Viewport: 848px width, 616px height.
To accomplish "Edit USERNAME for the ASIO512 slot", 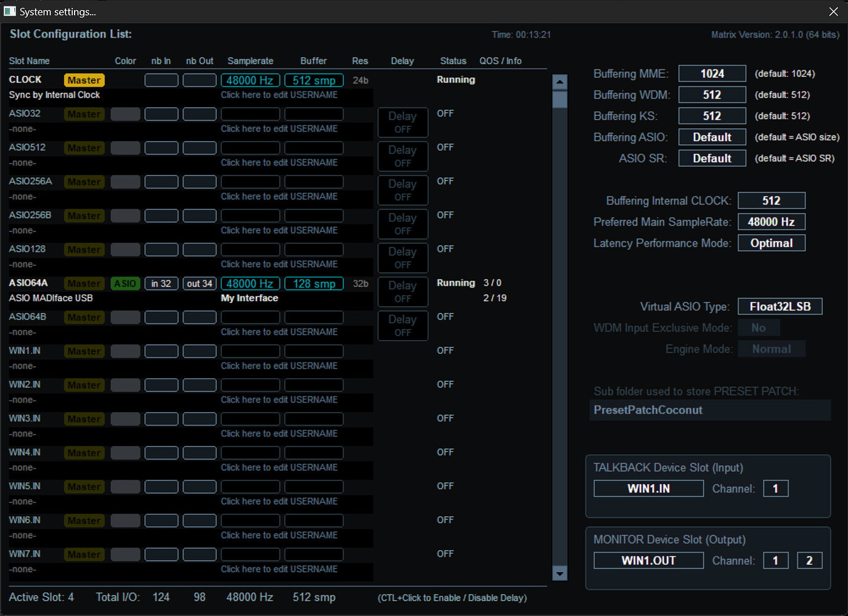I will pos(279,162).
